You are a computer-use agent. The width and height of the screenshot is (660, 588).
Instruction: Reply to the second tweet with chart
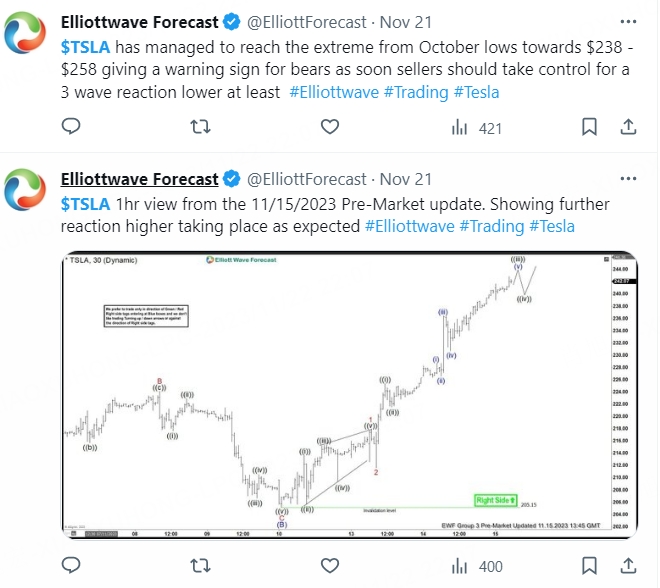(71, 567)
